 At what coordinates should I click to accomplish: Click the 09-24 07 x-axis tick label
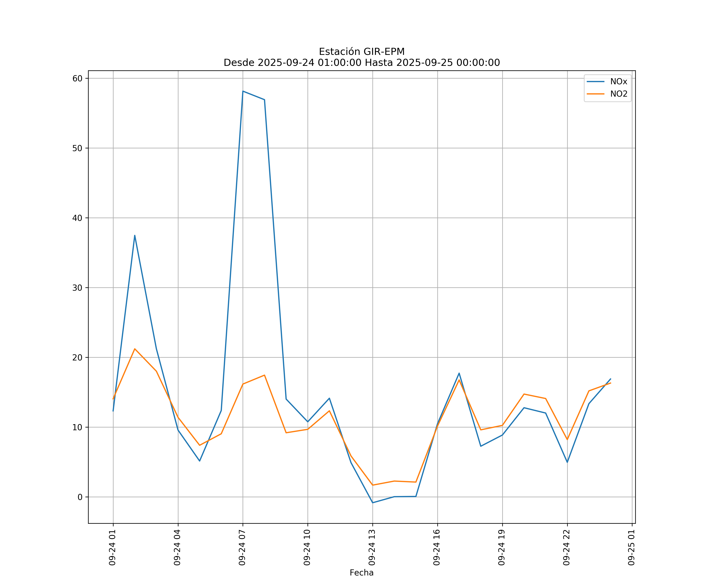242,547
